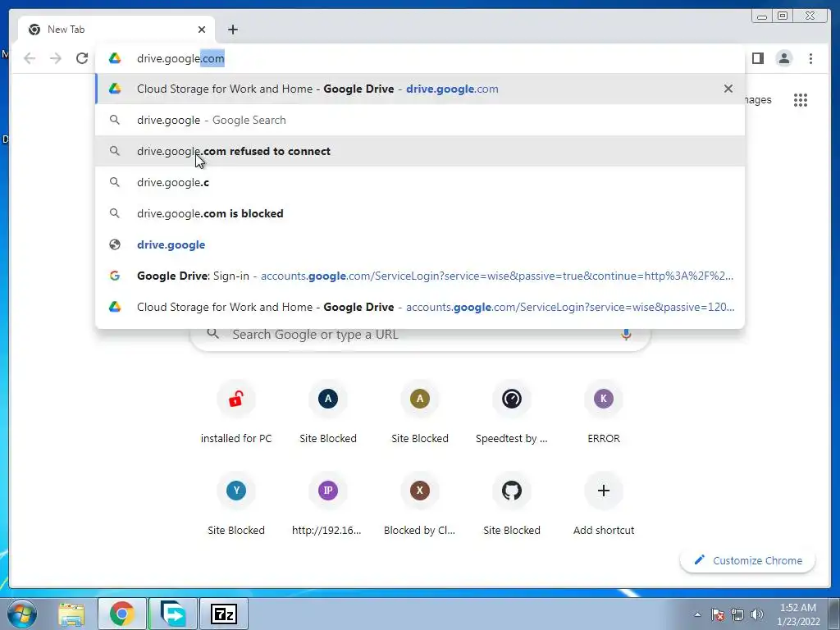This screenshot has height=630, width=840.
Task: Click the Add shortcut plus tile
Action: [x=604, y=505]
